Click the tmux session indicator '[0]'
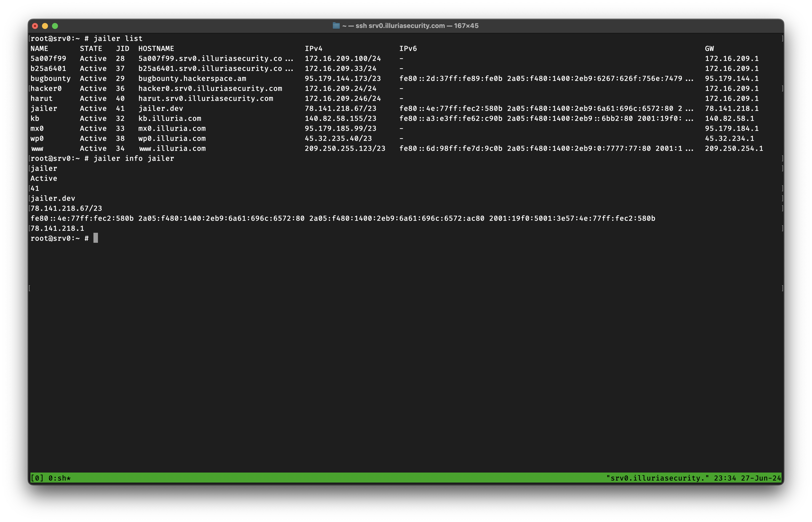The height and width of the screenshot is (522, 812). pyautogui.click(x=37, y=478)
